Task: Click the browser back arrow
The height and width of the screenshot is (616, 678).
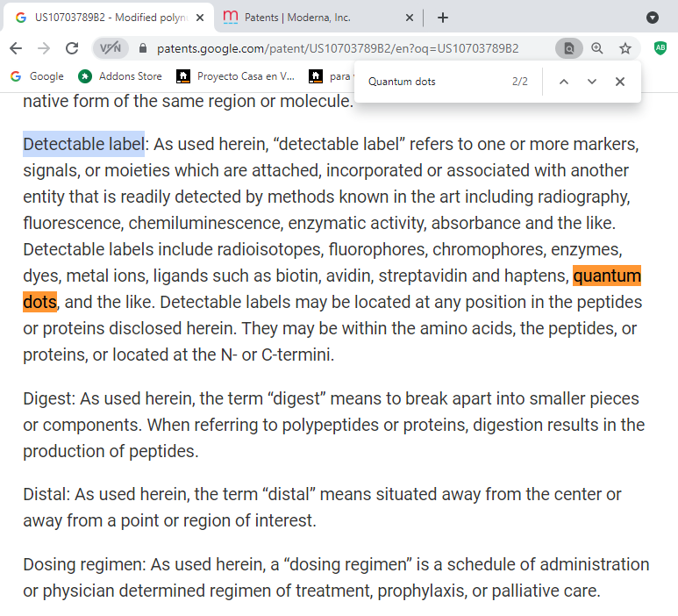Action: (16, 48)
